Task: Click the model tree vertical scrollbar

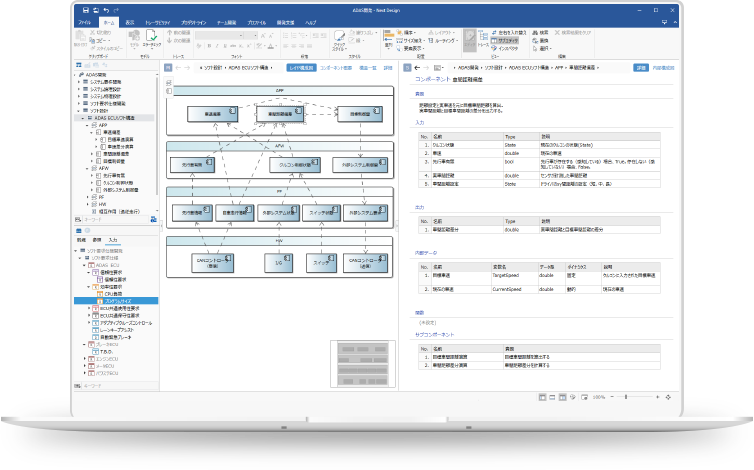Action: pyautogui.click(x=157, y=135)
